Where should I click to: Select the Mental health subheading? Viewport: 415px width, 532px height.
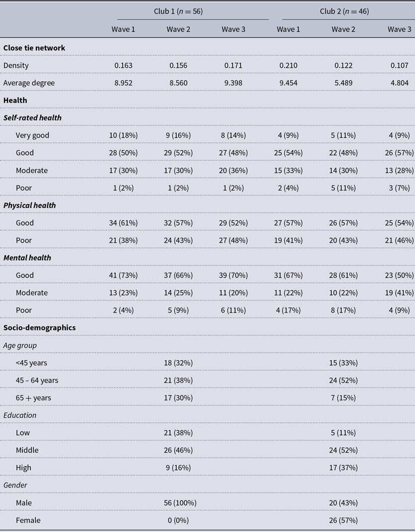27,258
